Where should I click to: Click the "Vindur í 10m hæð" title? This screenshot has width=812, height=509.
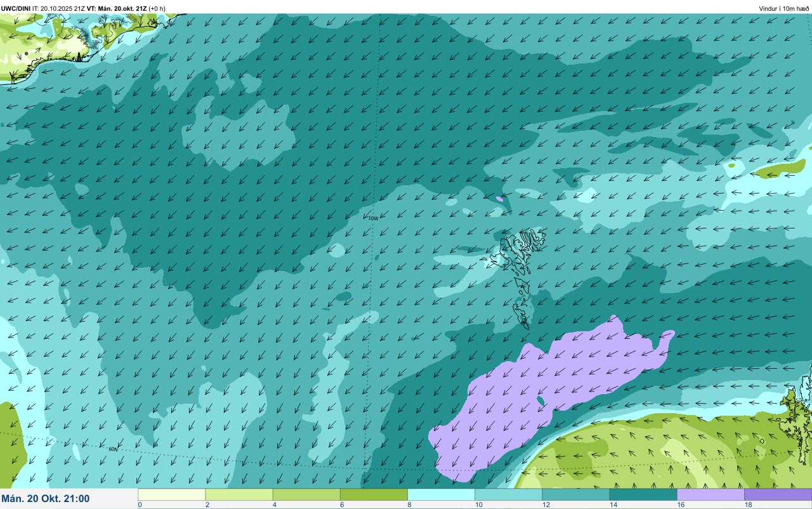[x=783, y=8]
